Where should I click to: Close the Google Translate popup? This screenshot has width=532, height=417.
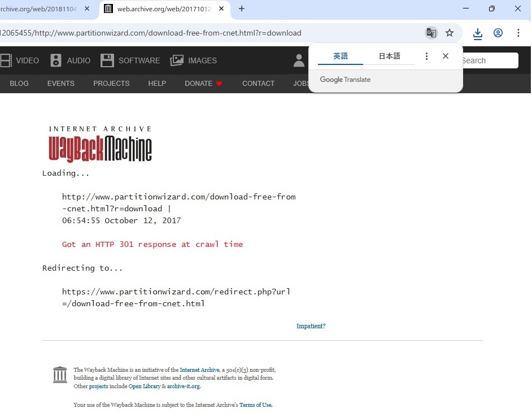tap(446, 56)
